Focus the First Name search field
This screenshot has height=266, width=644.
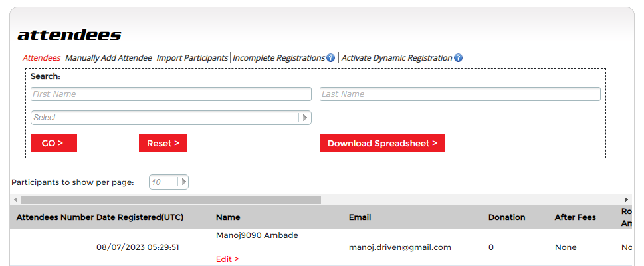(x=171, y=94)
